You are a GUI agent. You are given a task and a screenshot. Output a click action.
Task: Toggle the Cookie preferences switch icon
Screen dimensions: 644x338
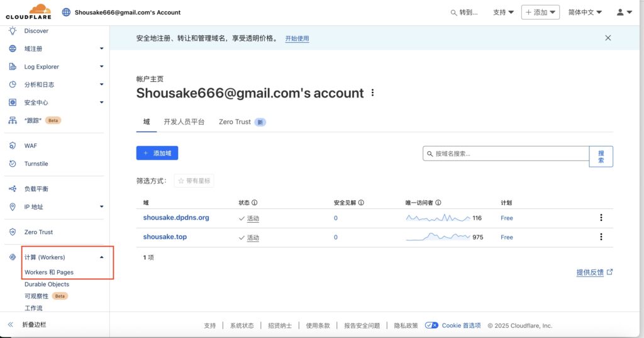[431, 325]
